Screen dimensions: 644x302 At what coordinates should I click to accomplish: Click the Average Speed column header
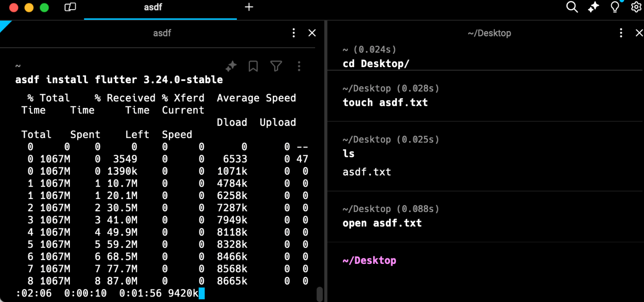click(x=256, y=98)
